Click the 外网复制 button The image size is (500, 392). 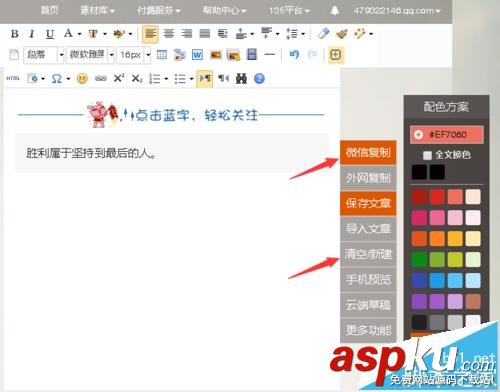(x=368, y=178)
